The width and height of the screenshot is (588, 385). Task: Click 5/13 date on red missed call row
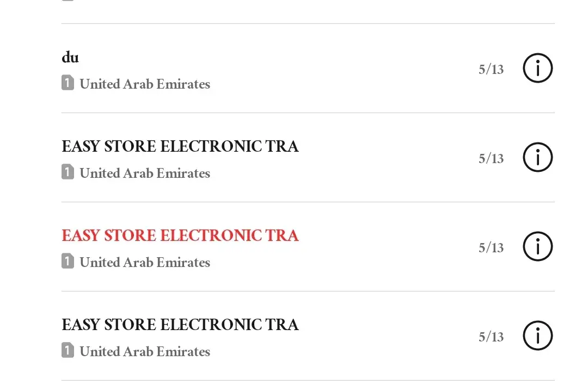[491, 248]
